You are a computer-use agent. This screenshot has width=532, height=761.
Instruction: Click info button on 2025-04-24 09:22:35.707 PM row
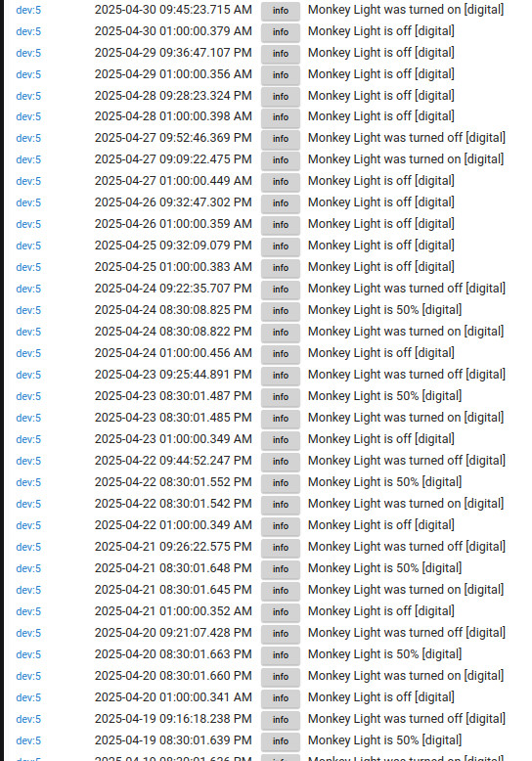281,290
